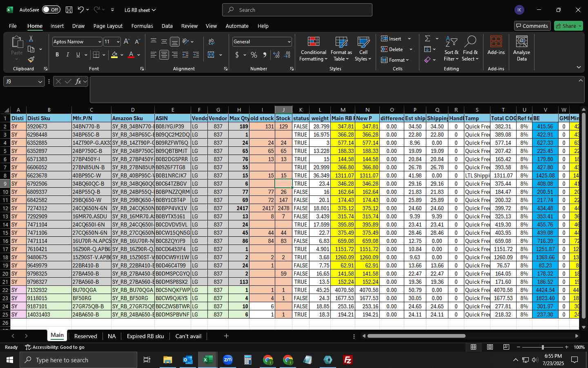Image resolution: width=588 pixels, height=368 pixels.
Task: Open Add-ins from the ribbon
Action: [x=496, y=45]
